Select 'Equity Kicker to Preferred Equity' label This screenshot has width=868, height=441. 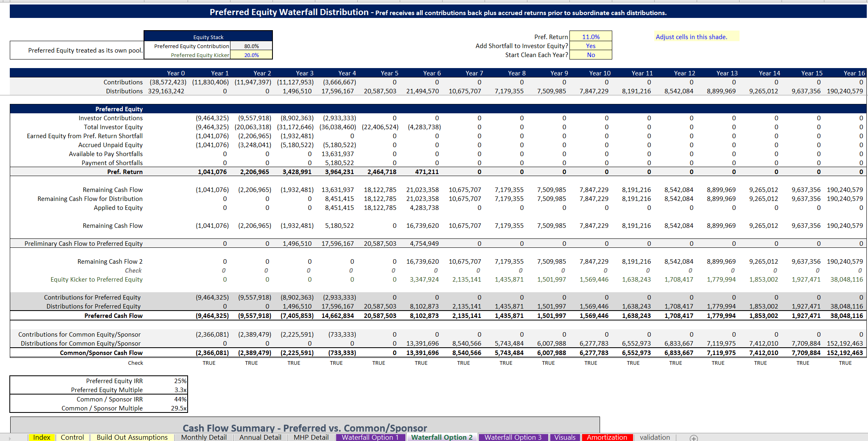coord(97,279)
